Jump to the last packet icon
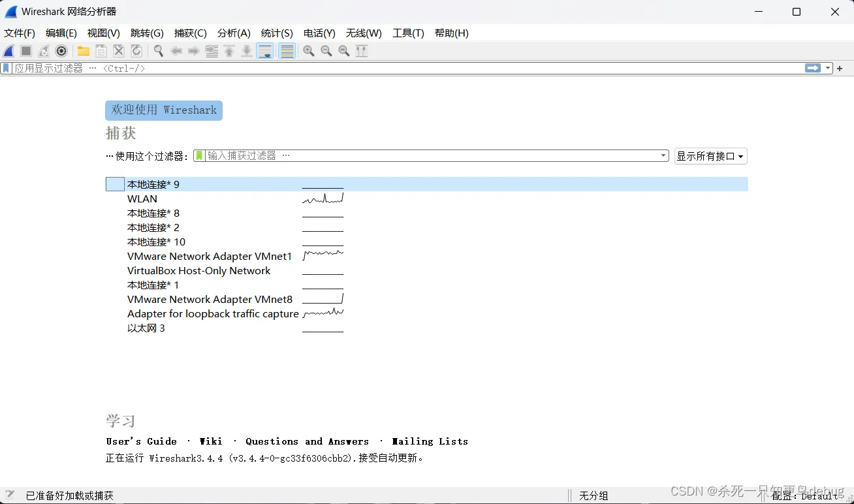The height and width of the screenshot is (504, 854). (x=247, y=51)
